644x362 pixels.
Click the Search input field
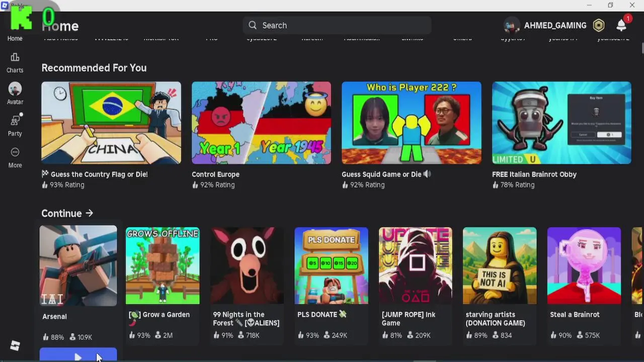[337, 25]
